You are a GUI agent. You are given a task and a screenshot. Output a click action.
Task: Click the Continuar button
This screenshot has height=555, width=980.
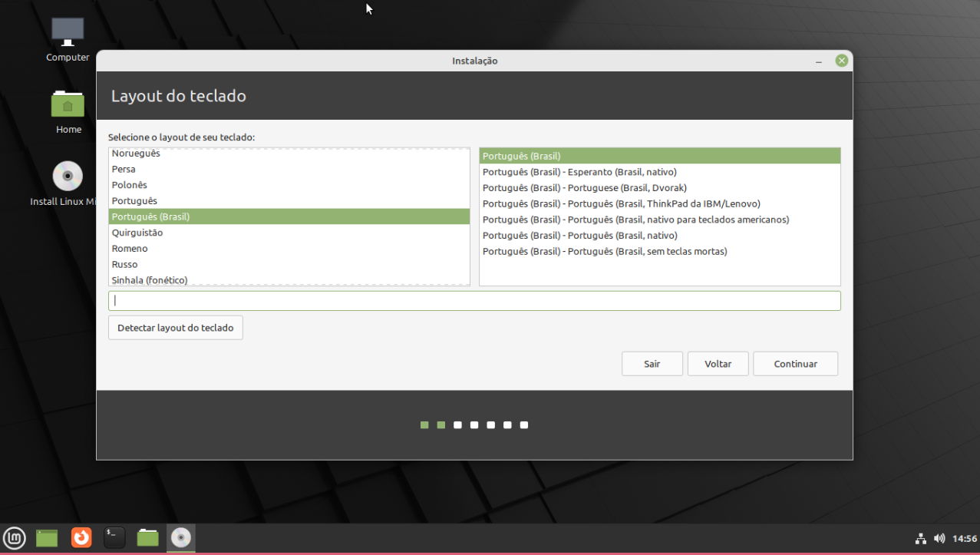pos(795,364)
